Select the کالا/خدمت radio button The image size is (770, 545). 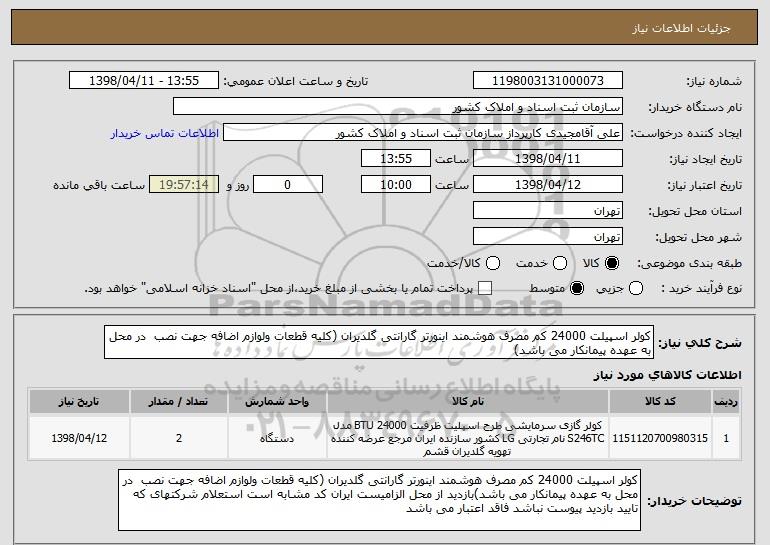(x=493, y=263)
